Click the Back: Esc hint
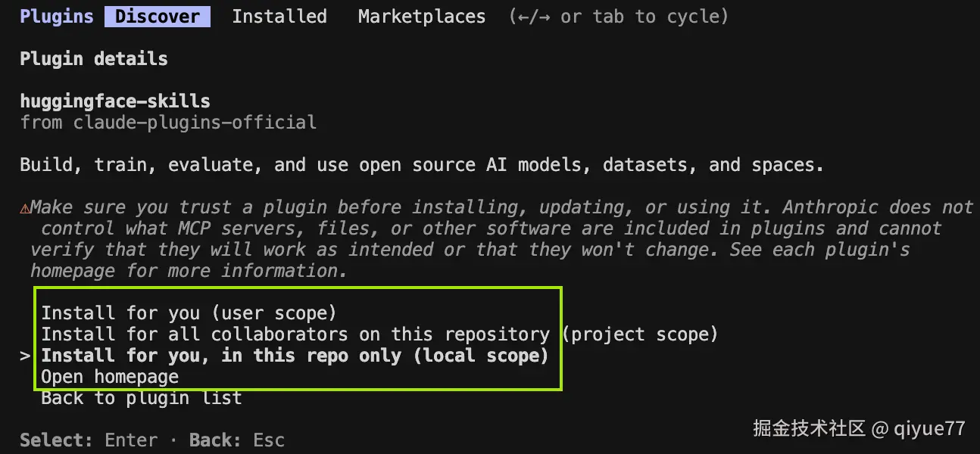The image size is (980, 454). (237, 440)
